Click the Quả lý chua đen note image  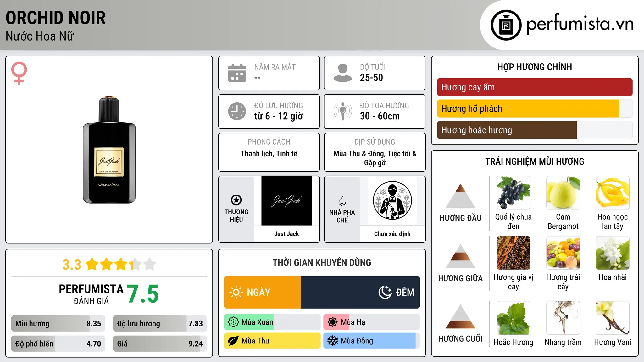click(514, 193)
